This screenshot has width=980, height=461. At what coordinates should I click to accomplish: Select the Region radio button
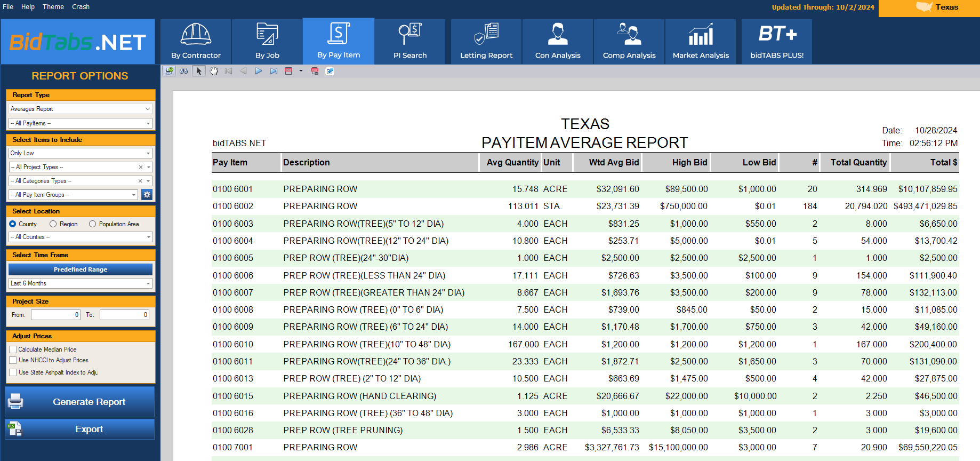[53, 224]
